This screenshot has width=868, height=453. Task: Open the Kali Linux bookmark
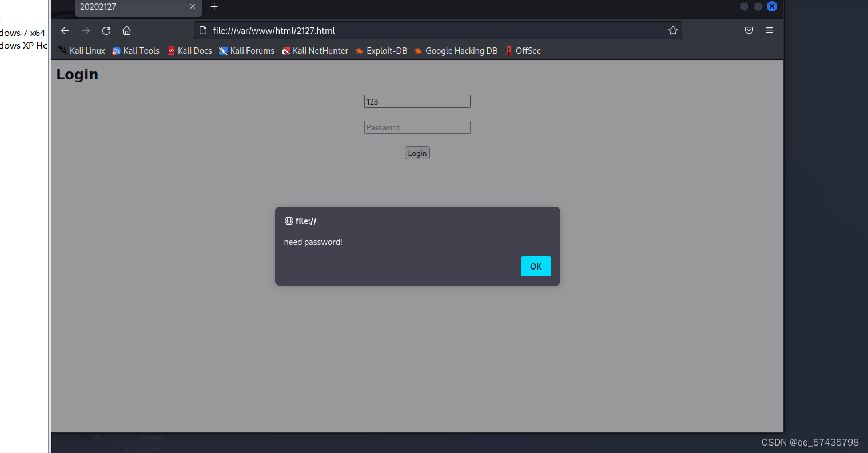point(82,51)
